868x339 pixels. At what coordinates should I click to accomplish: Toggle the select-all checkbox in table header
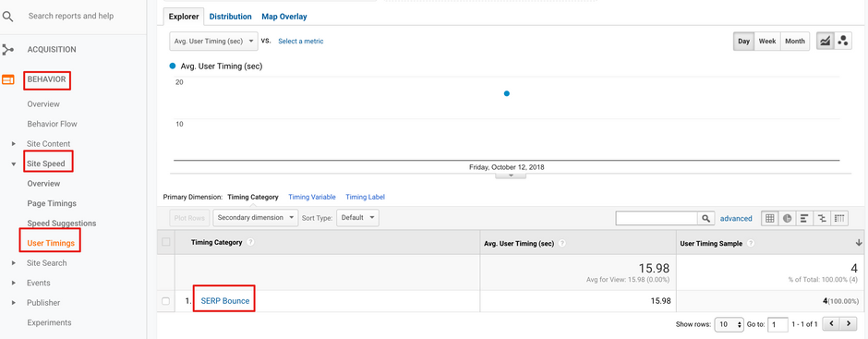[165, 242]
